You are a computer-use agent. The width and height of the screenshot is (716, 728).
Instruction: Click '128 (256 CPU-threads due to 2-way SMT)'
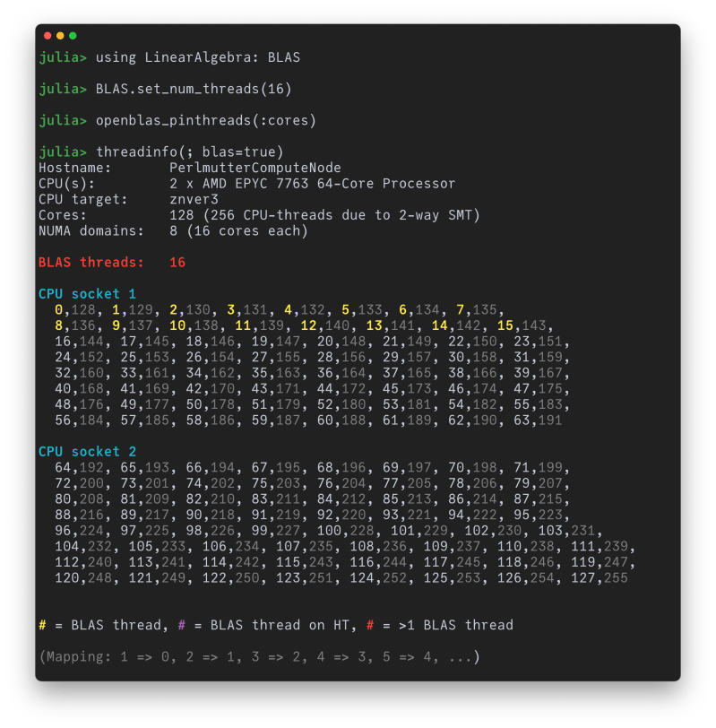(324, 215)
